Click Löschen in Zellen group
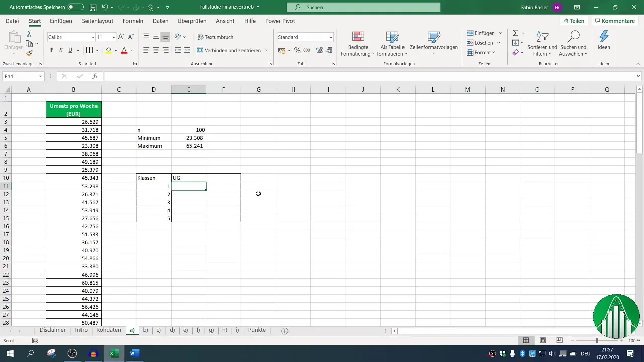 484,43
